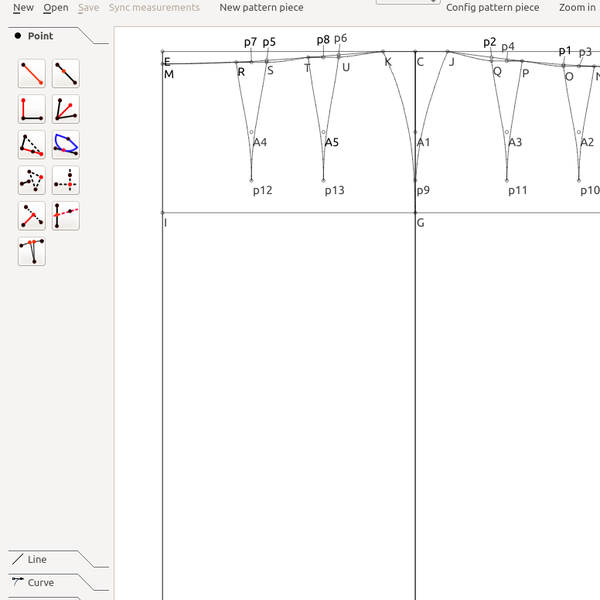Choose the True darts tool

click(x=32, y=251)
